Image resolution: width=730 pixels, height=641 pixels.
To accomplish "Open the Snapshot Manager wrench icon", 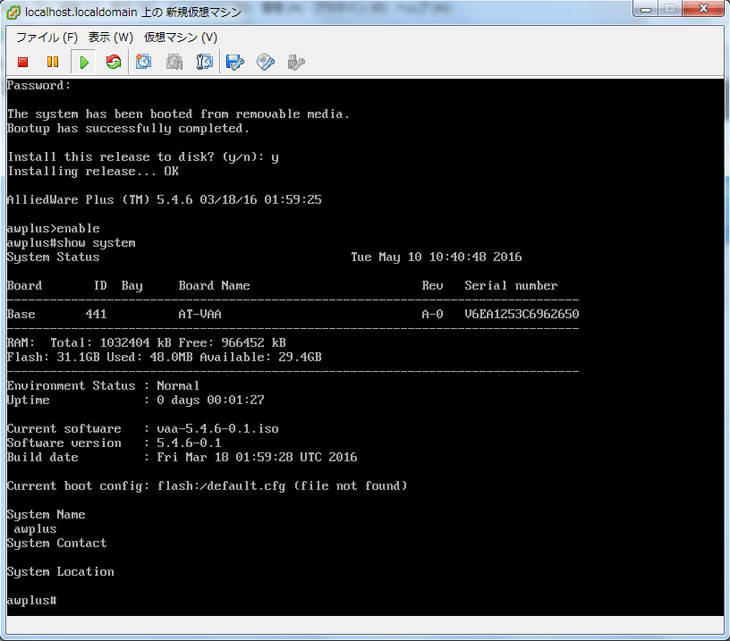I will point(205,62).
